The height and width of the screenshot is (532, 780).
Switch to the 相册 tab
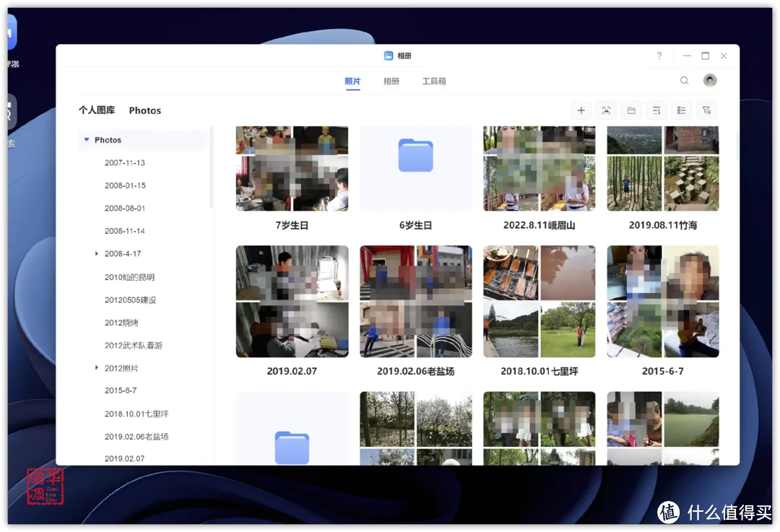[391, 81]
